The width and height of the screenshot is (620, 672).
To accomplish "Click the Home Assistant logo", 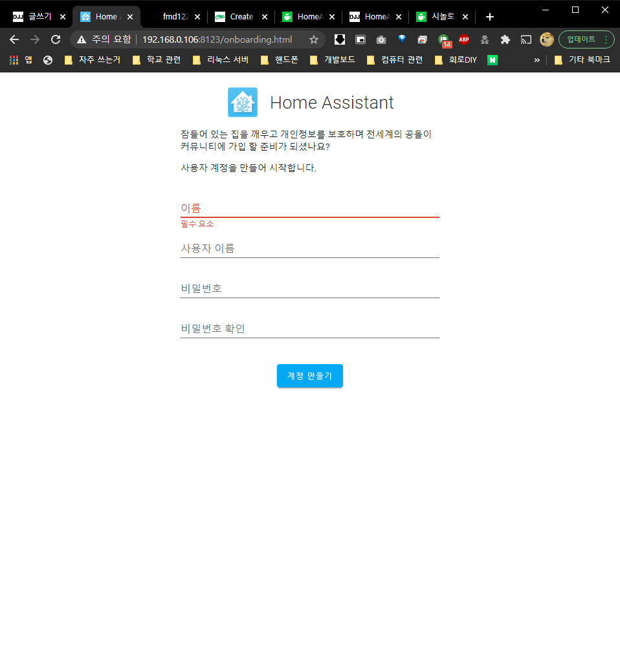I will [243, 102].
